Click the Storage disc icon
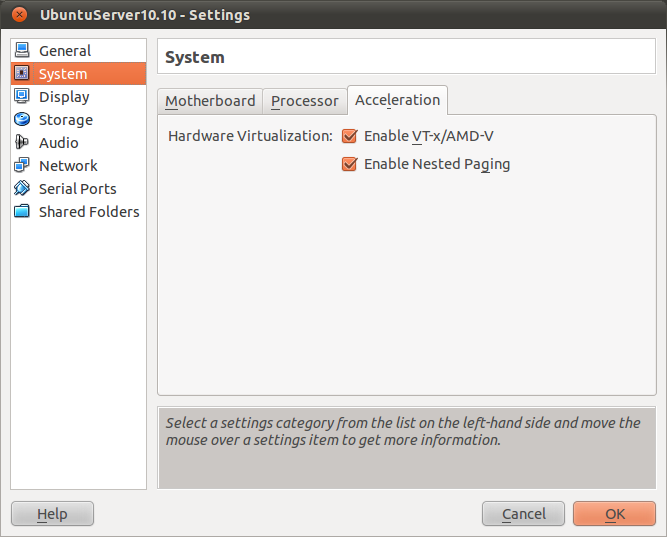Image resolution: width=667 pixels, height=537 pixels. (x=22, y=120)
